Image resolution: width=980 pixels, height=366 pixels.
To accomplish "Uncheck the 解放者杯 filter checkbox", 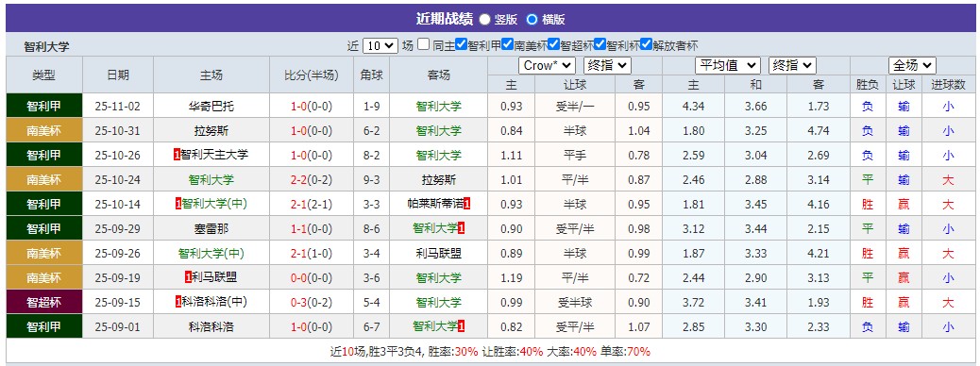I will pos(646,44).
